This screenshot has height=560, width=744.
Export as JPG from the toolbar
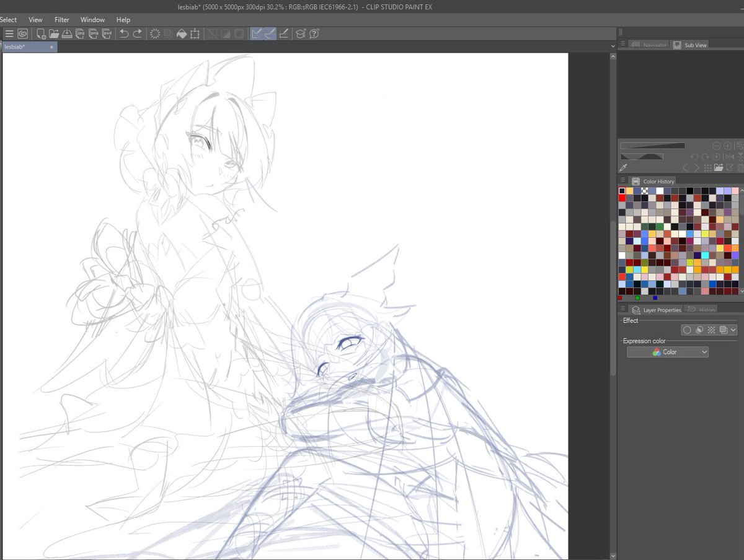(x=81, y=33)
